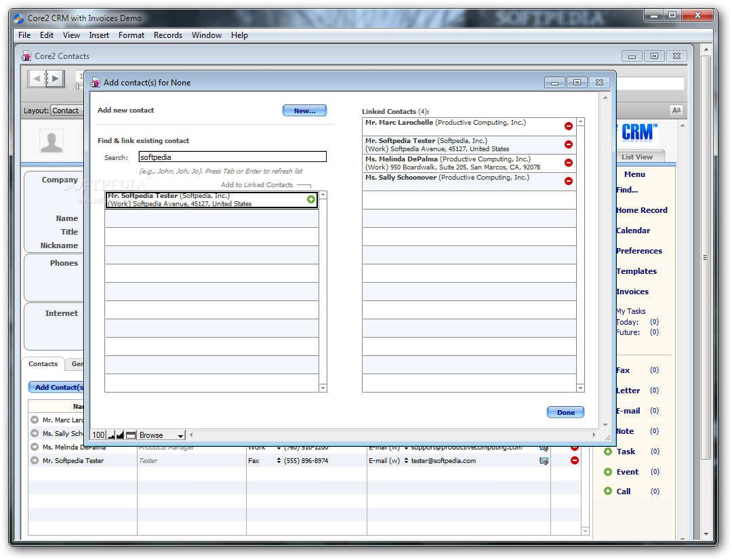This screenshot has height=560, width=732.
Task: Open the Layout Contact dropdown
Action: [66, 111]
